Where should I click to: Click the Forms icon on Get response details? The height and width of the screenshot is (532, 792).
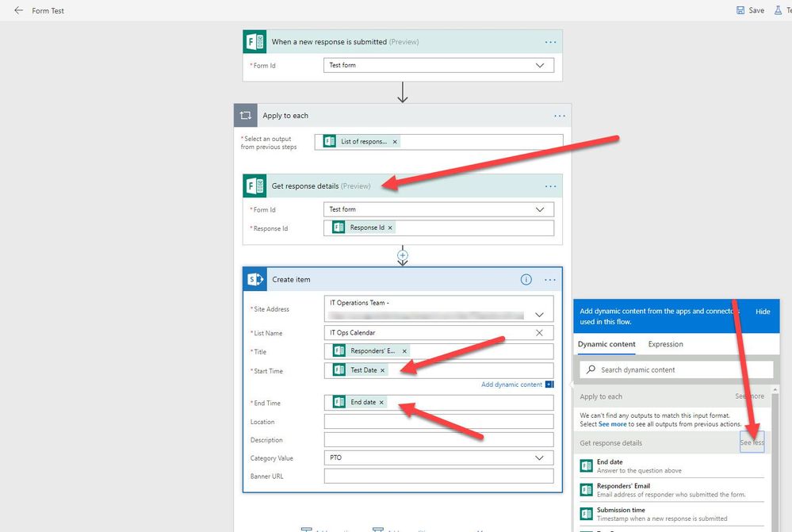tap(254, 186)
